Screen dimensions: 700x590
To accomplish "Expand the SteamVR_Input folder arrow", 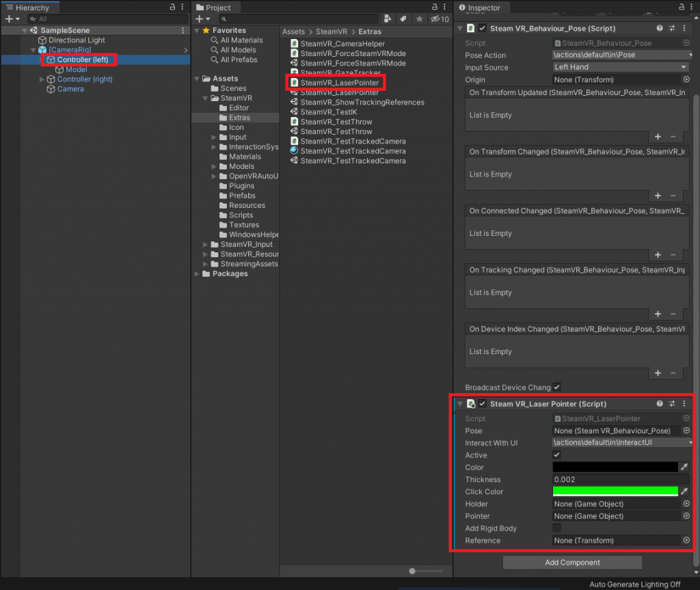I will (205, 244).
